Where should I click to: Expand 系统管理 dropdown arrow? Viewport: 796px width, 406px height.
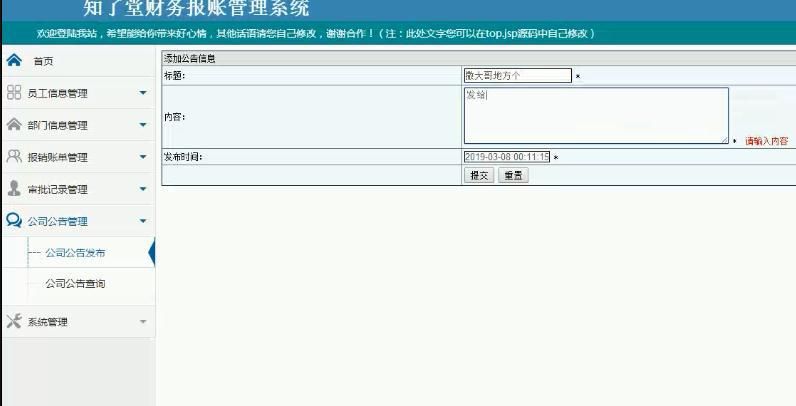pos(143,322)
